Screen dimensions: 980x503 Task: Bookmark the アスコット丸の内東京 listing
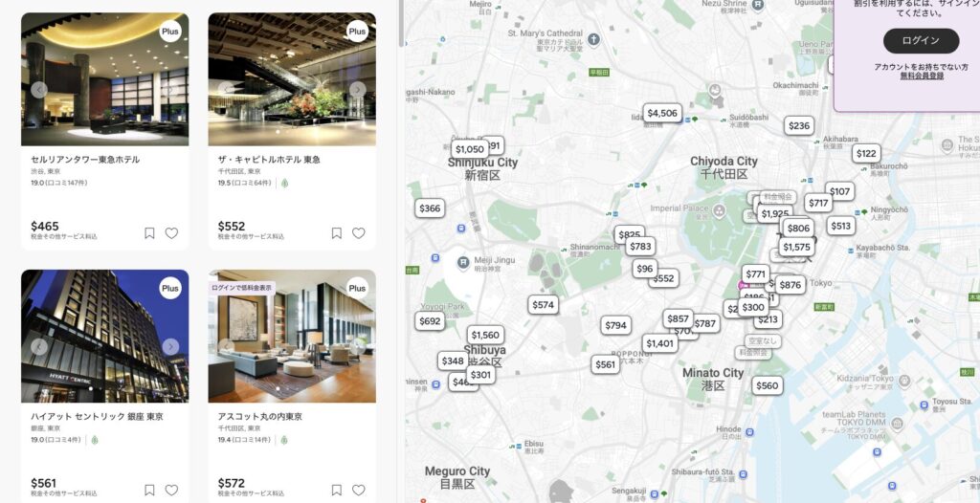coord(336,490)
